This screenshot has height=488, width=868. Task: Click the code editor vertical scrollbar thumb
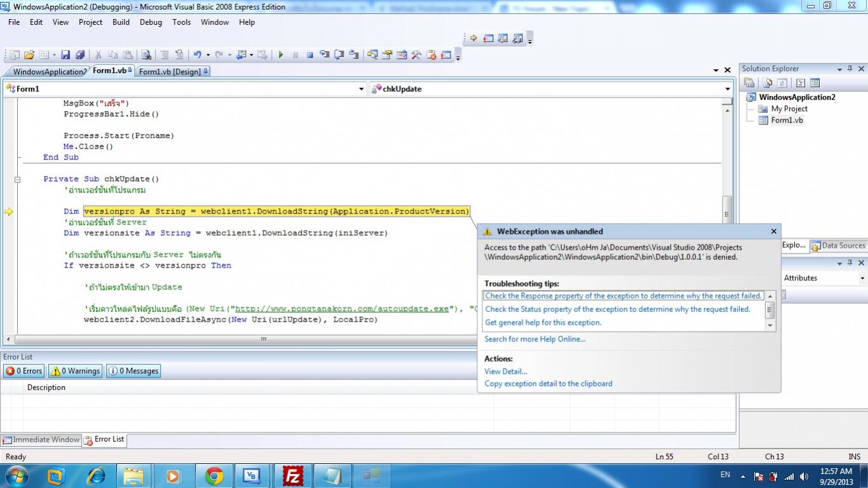coord(728,213)
